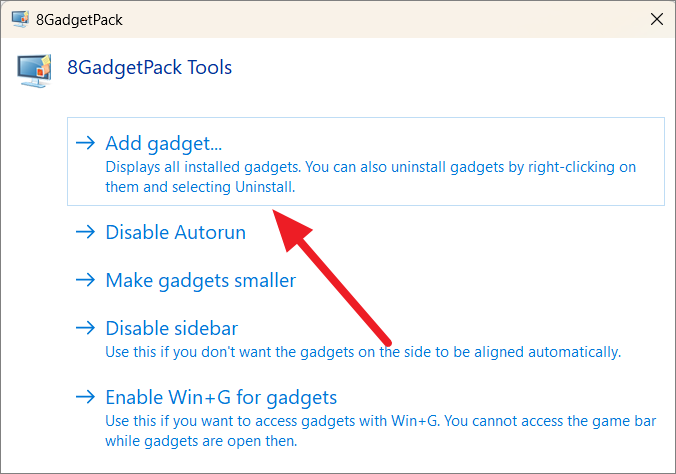
Task: Enable Win+G for gadgets
Action: (221, 398)
